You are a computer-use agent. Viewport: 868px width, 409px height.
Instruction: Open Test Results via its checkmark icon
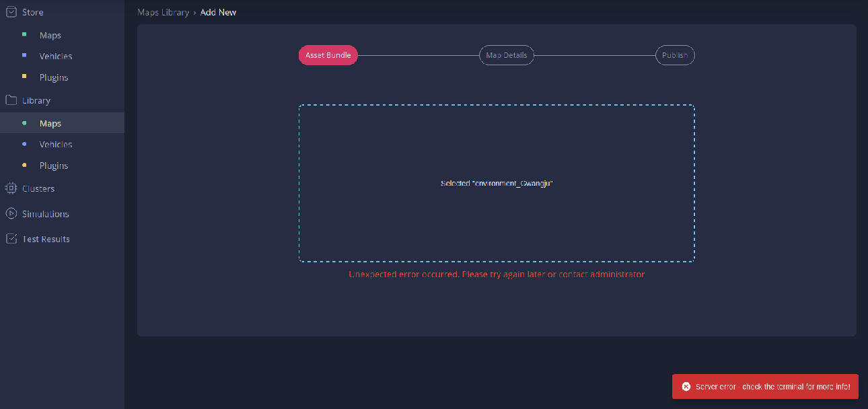click(10, 238)
